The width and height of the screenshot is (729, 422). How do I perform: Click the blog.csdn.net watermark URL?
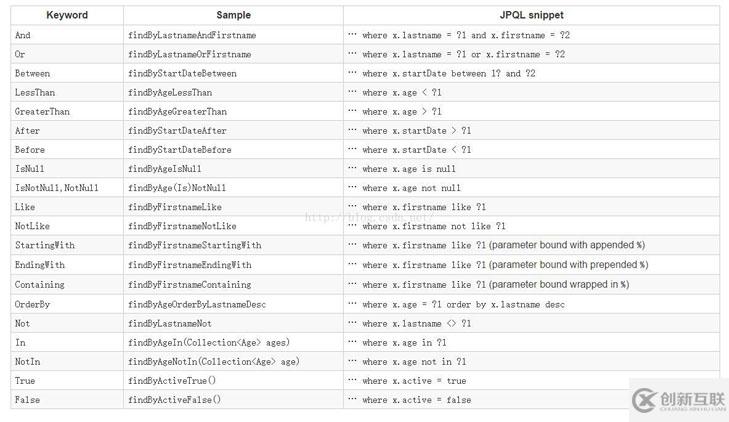(x=370, y=217)
